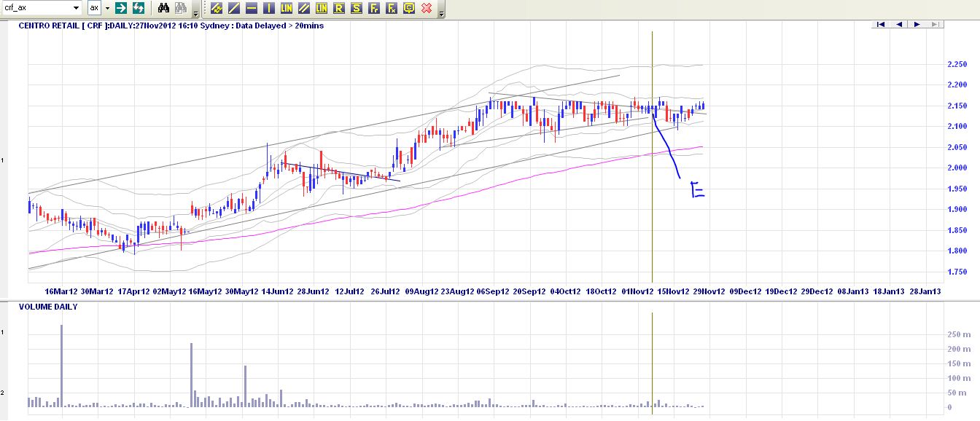
Task: Click the comment annotation tool icon
Action: coord(409,9)
